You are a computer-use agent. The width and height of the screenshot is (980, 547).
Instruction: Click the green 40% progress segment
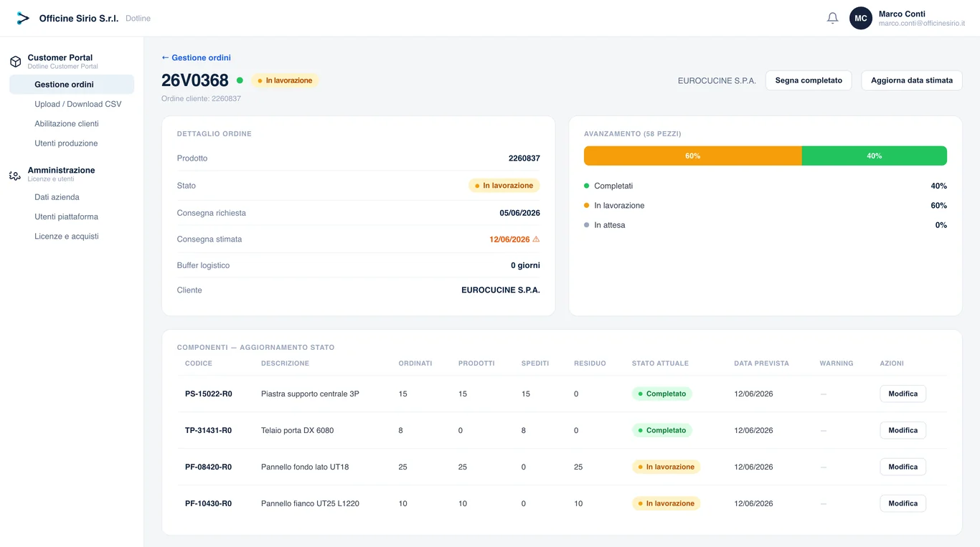[874, 156]
